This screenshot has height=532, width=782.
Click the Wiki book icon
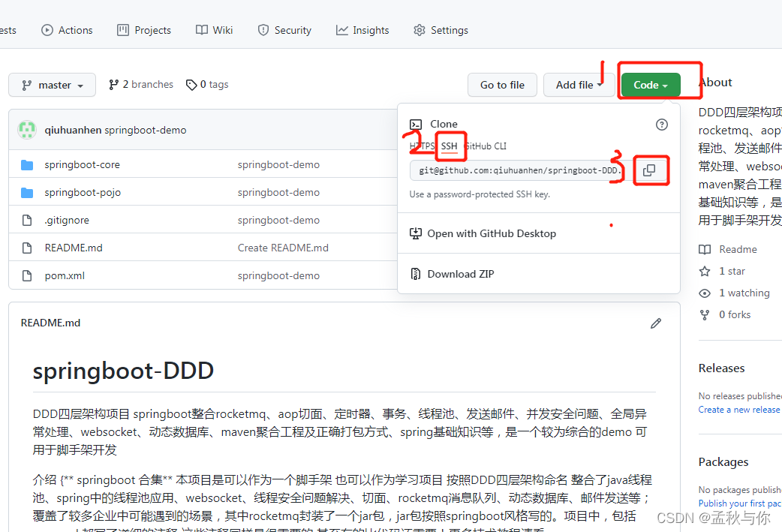[x=201, y=30]
